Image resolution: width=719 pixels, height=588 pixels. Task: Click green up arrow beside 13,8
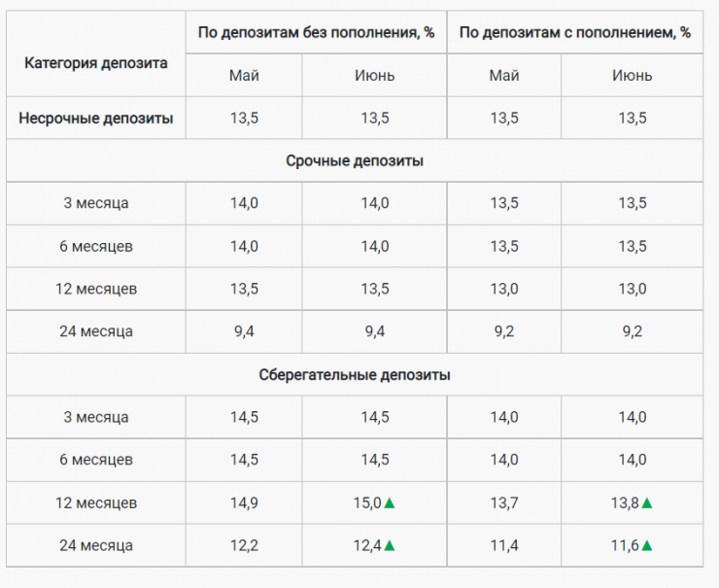click(x=647, y=503)
